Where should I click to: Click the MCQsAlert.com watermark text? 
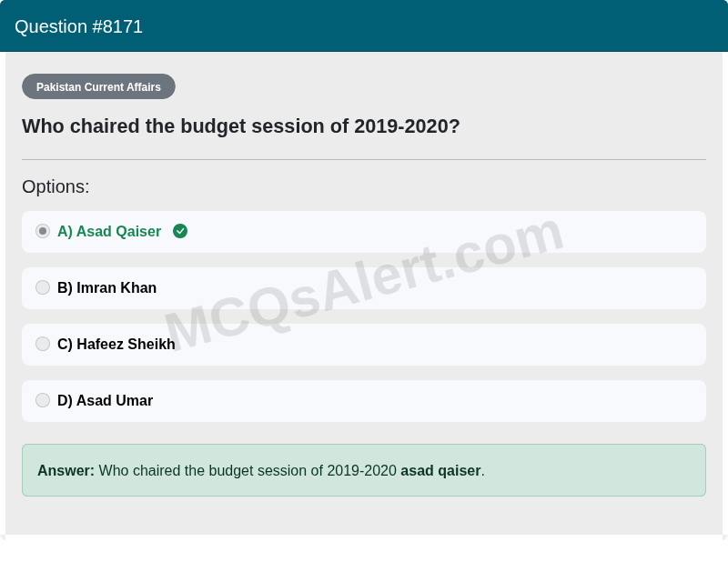click(x=364, y=284)
